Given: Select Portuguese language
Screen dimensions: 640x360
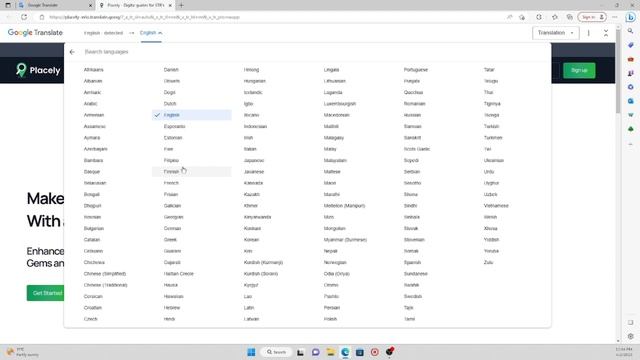Looking at the screenshot, I should click(x=416, y=70).
